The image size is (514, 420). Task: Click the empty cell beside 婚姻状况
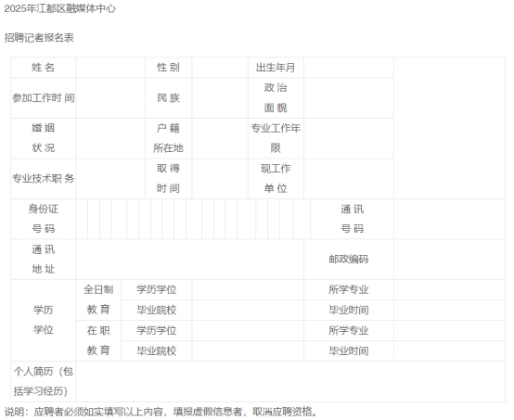click(110, 138)
